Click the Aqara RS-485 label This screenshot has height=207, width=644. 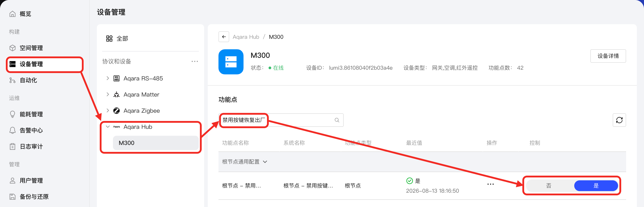[143, 78]
